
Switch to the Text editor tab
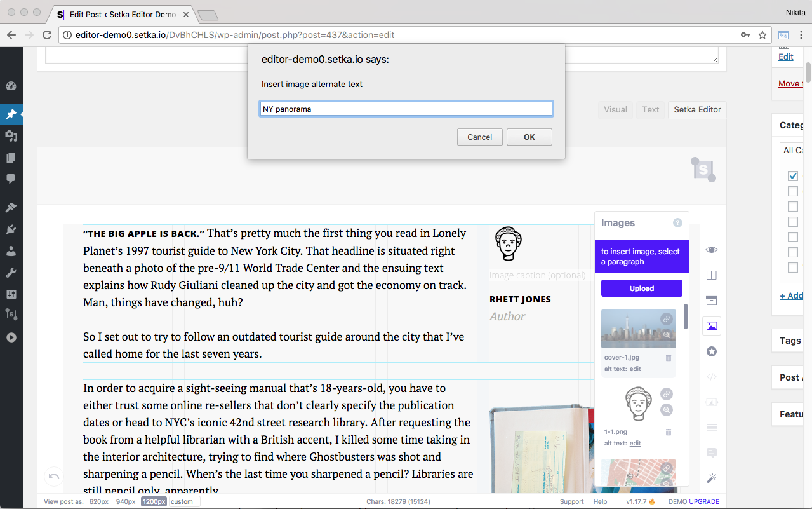pos(650,109)
